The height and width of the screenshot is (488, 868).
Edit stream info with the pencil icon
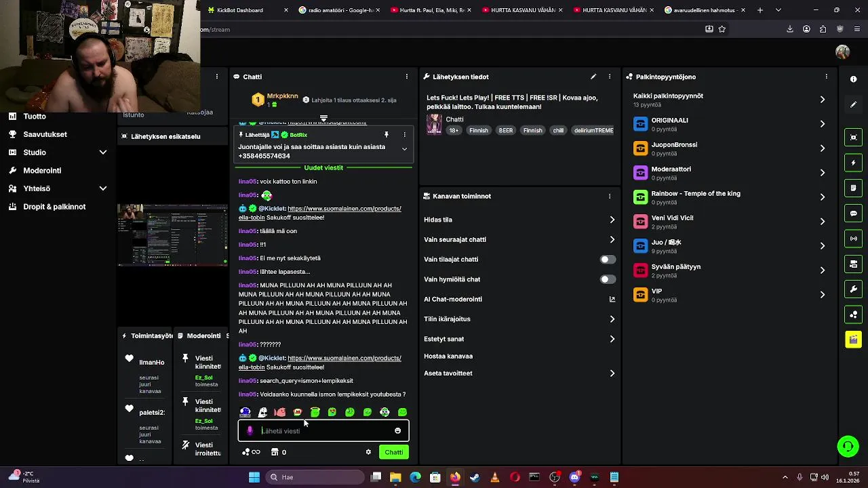(593, 77)
